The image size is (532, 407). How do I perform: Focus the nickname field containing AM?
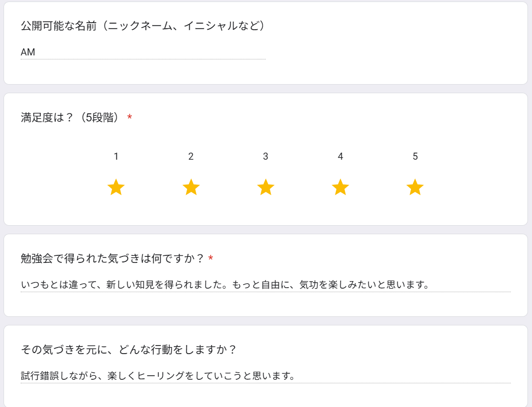click(143, 52)
